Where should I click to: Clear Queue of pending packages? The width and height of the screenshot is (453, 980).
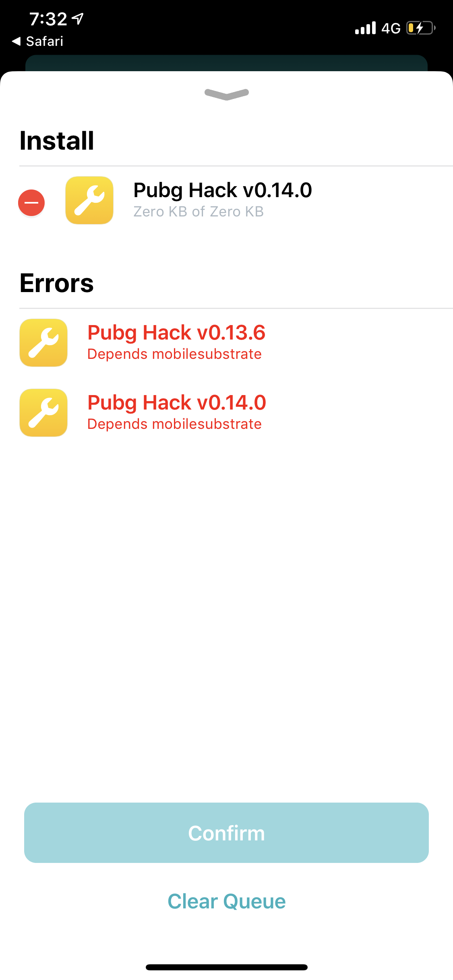click(227, 901)
